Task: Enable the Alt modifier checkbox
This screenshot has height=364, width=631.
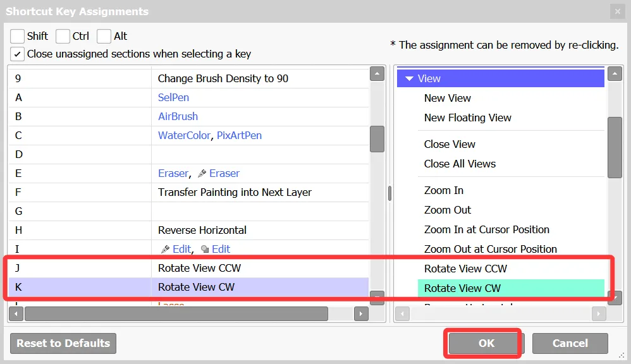Action: pos(104,36)
